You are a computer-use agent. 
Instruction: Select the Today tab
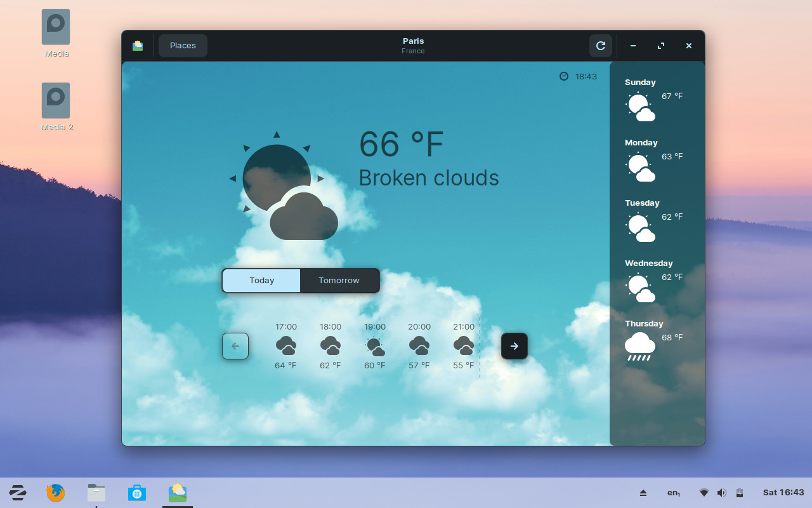(261, 281)
